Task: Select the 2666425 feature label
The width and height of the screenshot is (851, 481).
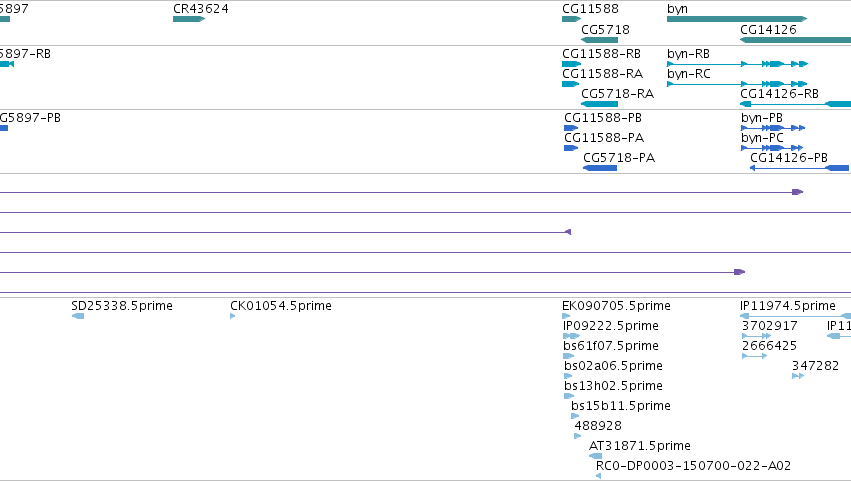Action: point(769,346)
